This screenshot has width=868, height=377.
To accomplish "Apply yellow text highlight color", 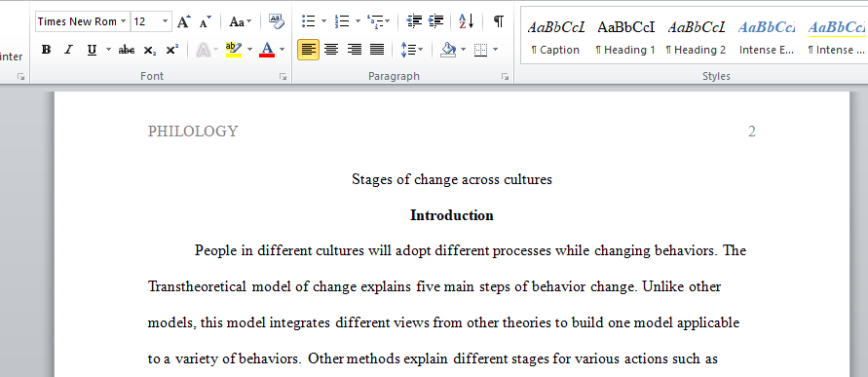I will [234, 50].
